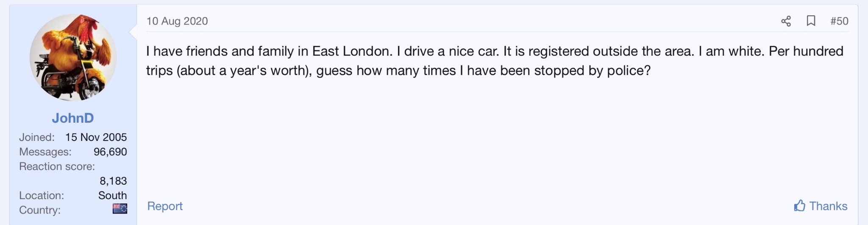This screenshot has width=868, height=225.
Task: Report this post
Action: point(165,206)
